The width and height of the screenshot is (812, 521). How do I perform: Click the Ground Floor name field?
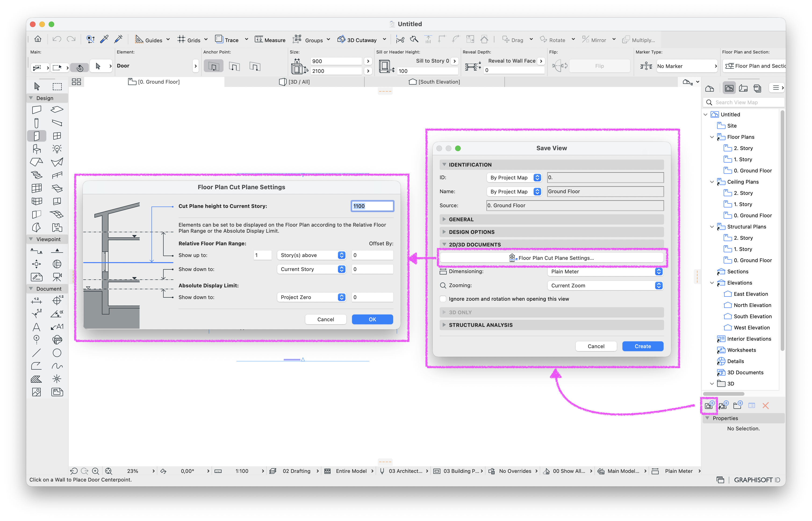pyautogui.click(x=605, y=192)
